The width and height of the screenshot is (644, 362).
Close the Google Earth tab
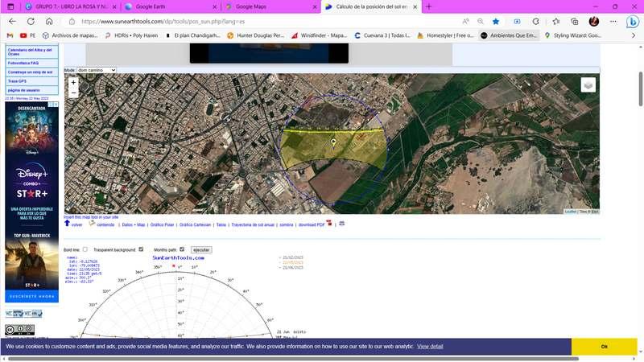(214, 7)
